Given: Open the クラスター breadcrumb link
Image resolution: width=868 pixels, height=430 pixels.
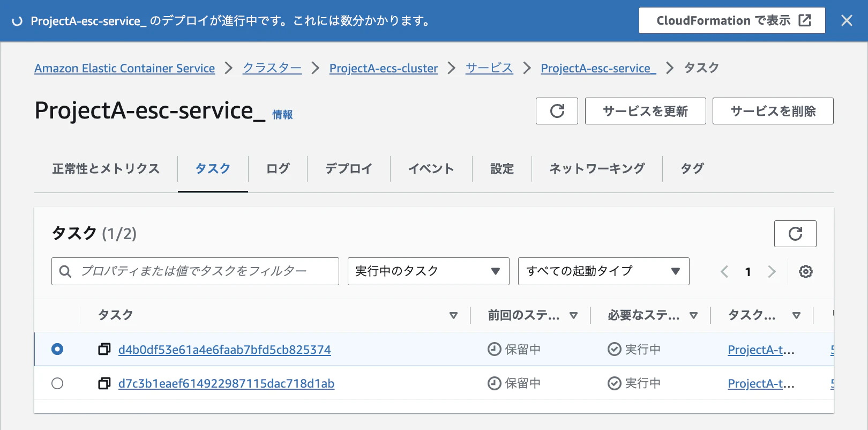Looking at the screenshot, I should click(272, 68).
